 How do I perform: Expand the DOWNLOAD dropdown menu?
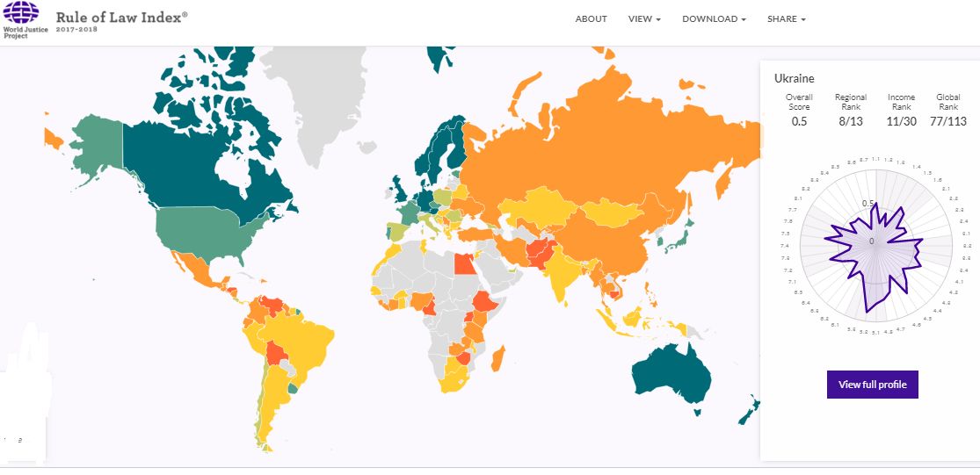(x=714, y=19)
